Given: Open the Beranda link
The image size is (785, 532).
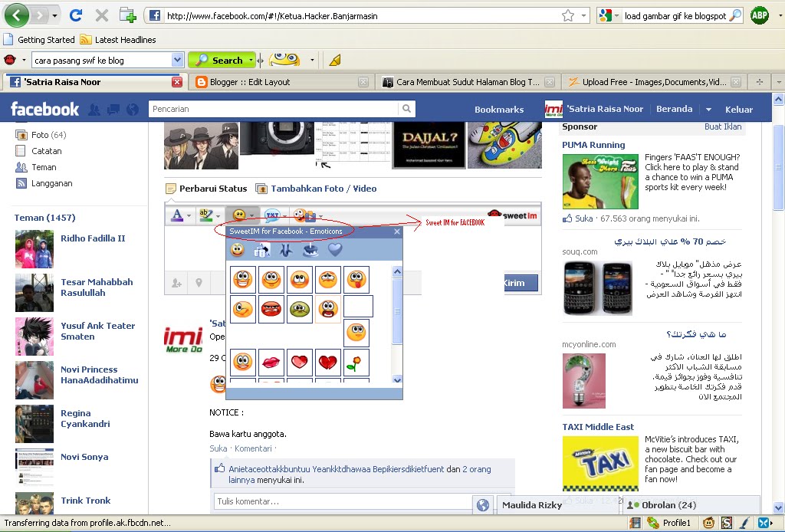Looking at the screenshot, I should (x=675, y=109).
